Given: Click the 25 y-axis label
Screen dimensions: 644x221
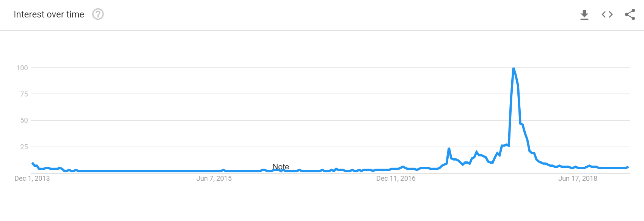Looking at the screenshot, I should tap(25, 146).
